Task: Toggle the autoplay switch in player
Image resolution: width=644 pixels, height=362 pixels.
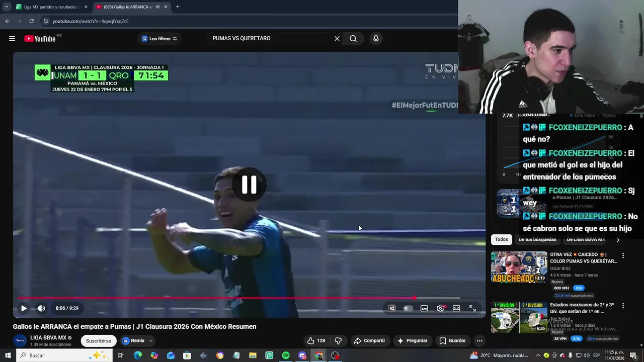Action: pyautogui.click(x=408, y=308)
